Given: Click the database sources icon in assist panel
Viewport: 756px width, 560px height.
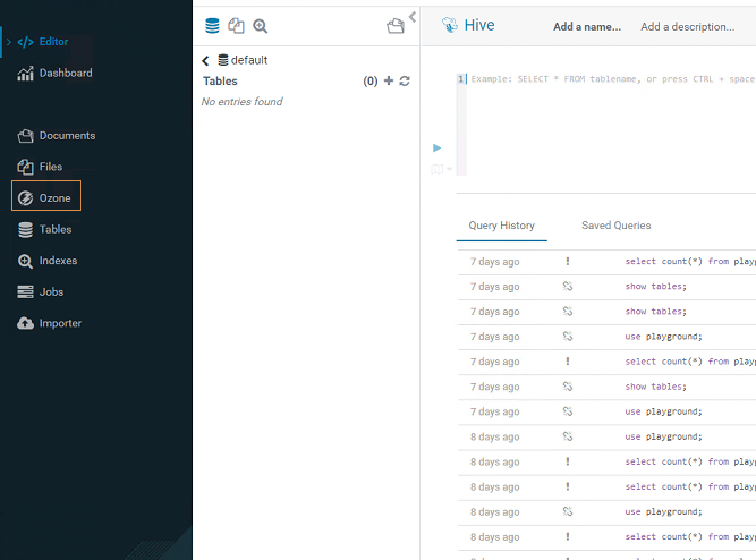Looking at the screenshot, I should point(212,26).
